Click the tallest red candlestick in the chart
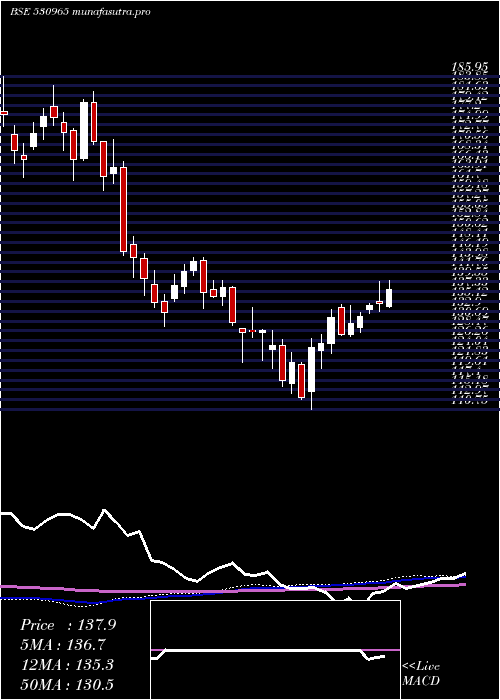This screenshot has height=700, width=500. click(x=124, y=209)
